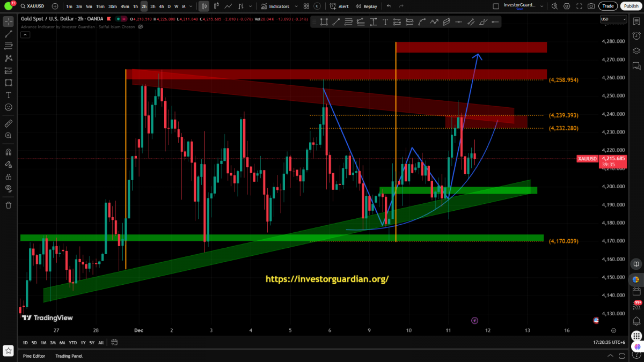Switch to the 4h timeframe
This screenshot has height=362, width=644.
[x=161, y=6]
